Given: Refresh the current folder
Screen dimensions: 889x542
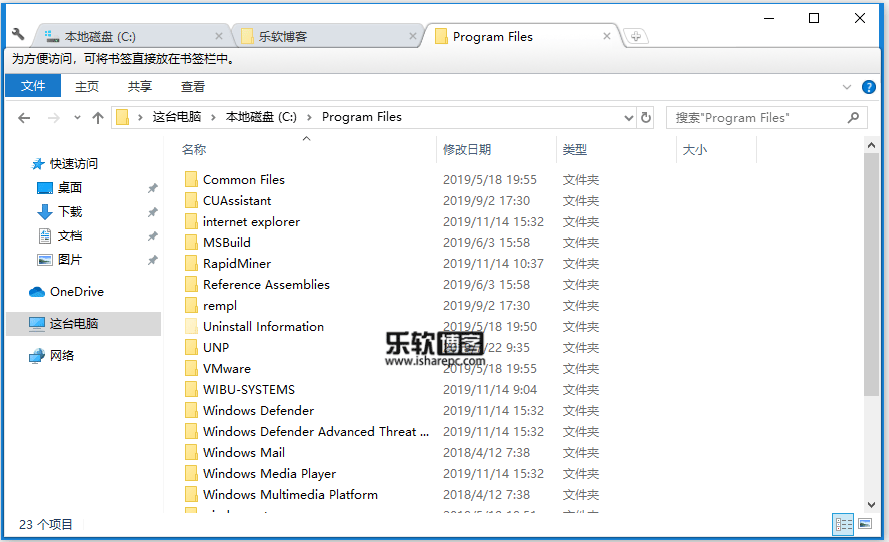Looking at the screenshot, I should pos(646,117).
